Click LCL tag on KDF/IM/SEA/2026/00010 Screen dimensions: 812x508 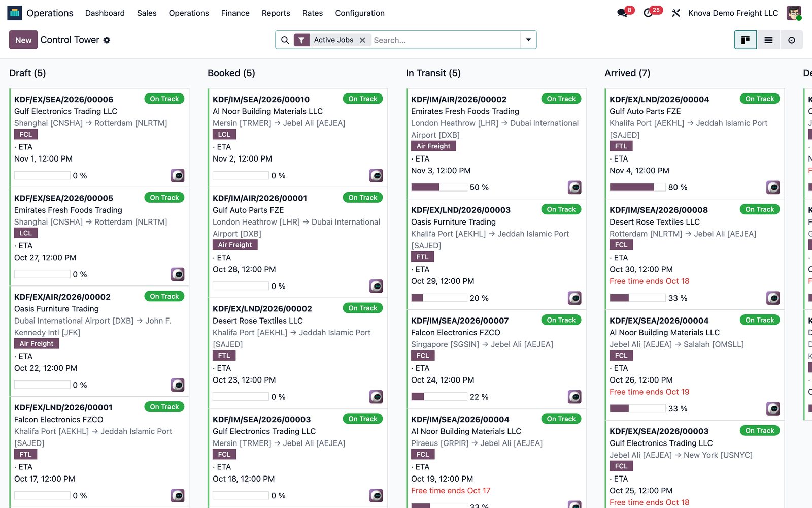pos(224,134)
